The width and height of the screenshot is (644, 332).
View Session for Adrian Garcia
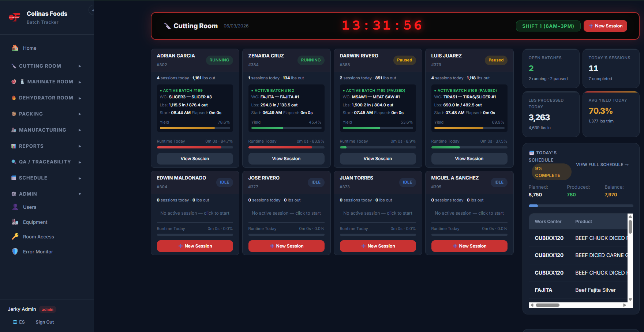click(x=195, y=159)
